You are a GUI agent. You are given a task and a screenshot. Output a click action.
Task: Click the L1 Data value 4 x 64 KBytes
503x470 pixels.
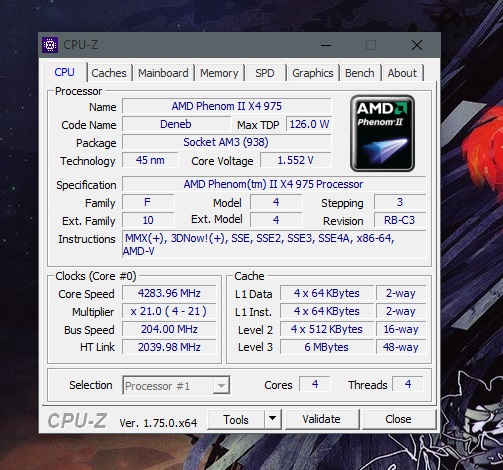point(327,293)
